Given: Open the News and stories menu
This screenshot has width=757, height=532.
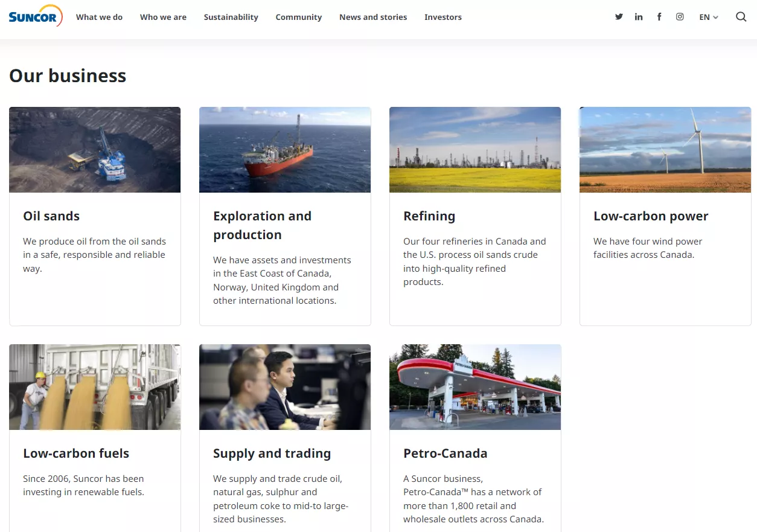Looking at the screenshot, I should 373,17.
